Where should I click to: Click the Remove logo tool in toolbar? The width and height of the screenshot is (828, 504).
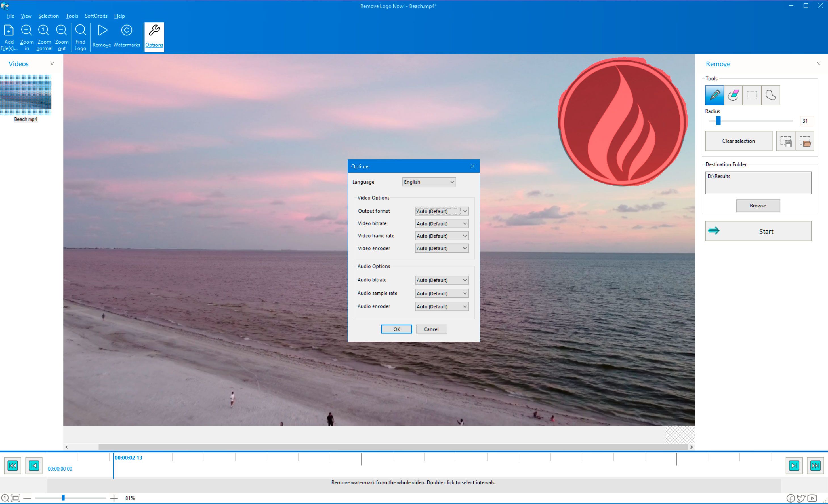click(102, 37)
